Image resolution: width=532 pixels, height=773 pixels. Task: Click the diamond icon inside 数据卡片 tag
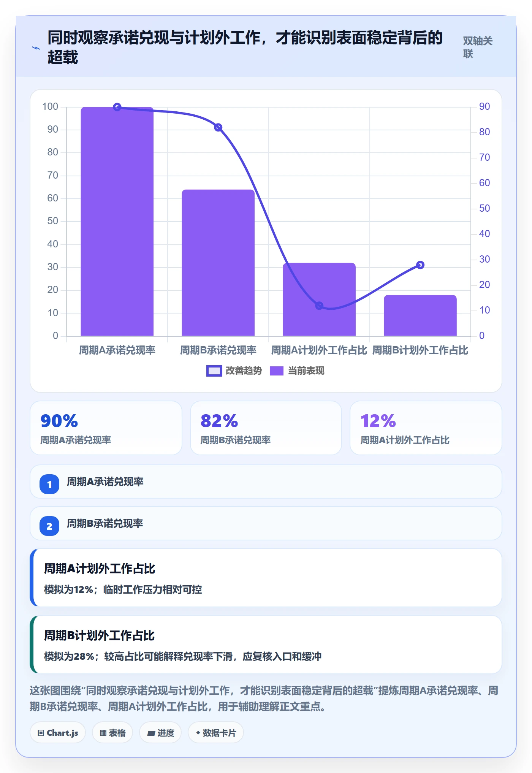click(198, 733)
